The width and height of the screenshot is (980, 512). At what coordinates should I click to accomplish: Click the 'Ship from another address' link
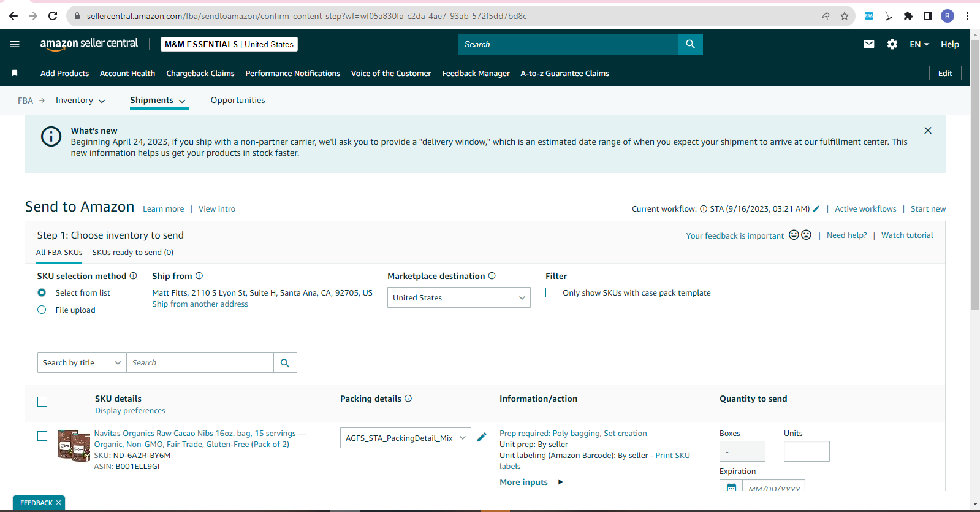coord(200,304)
